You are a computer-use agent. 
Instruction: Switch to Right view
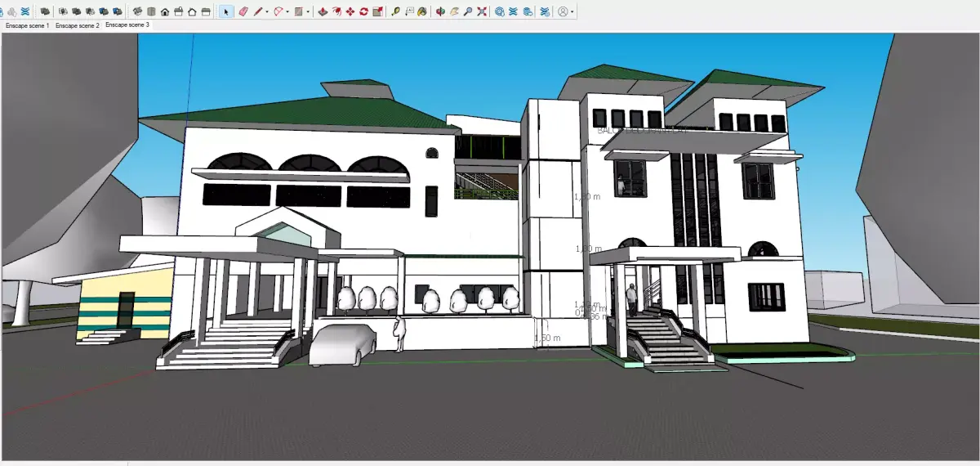click(x=178, y=11)
